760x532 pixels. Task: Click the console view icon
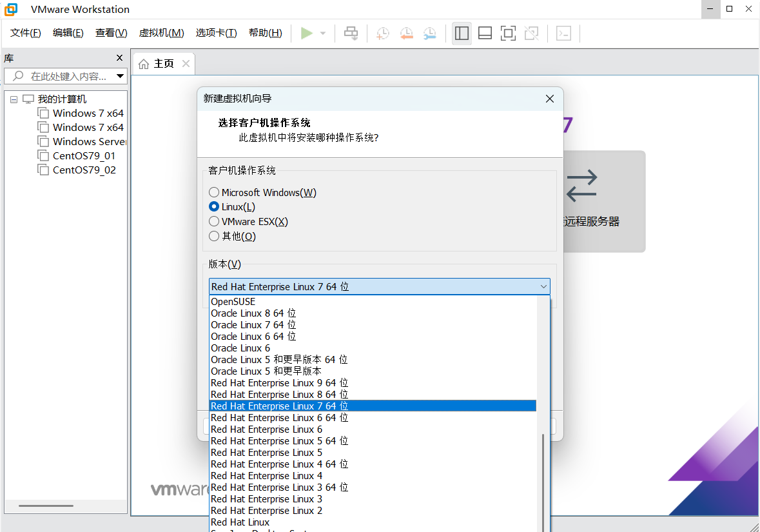563,34
